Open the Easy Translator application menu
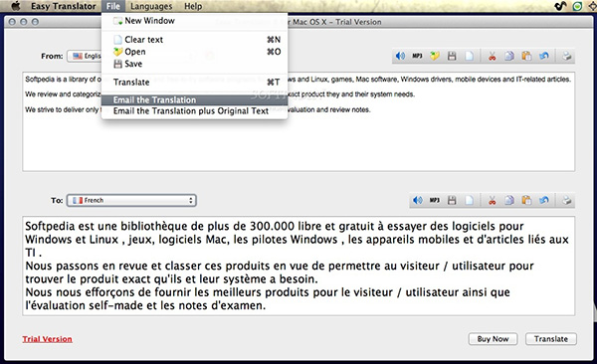The width and height of the screenshot is (597, 364). point(64,6)
